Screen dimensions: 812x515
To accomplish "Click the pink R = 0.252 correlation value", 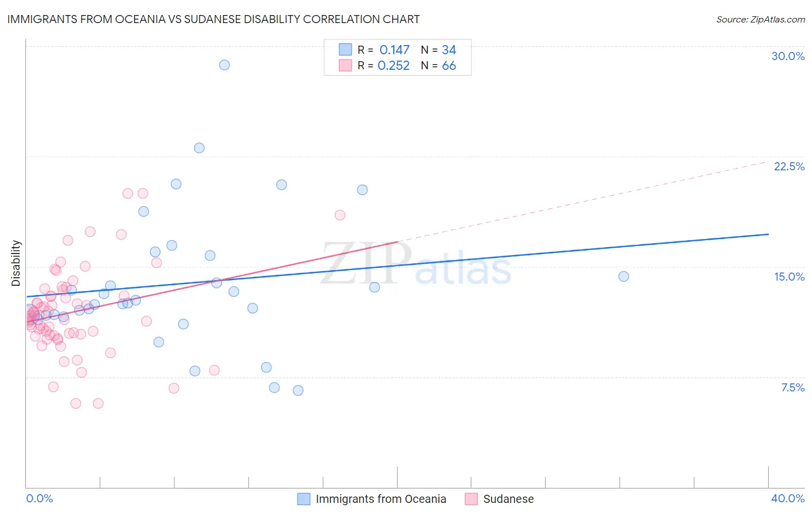I will click(383, 66).
